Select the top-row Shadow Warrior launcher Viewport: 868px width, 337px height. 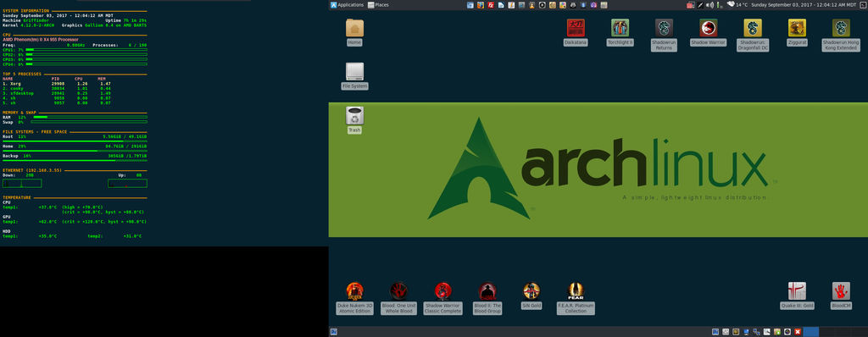(709, 32)
